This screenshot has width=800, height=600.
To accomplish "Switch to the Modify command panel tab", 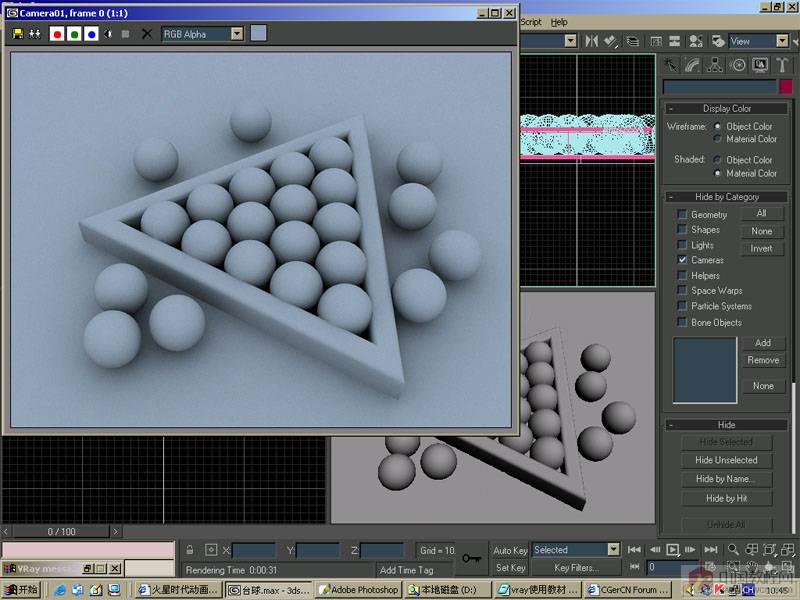I will [x=692, y=65].
